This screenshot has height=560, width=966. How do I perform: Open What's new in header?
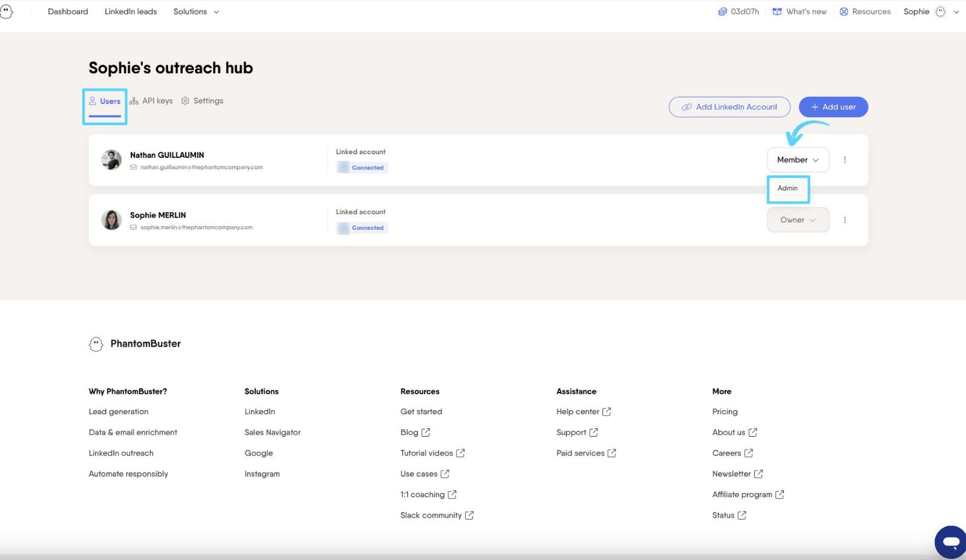[800, 11]
